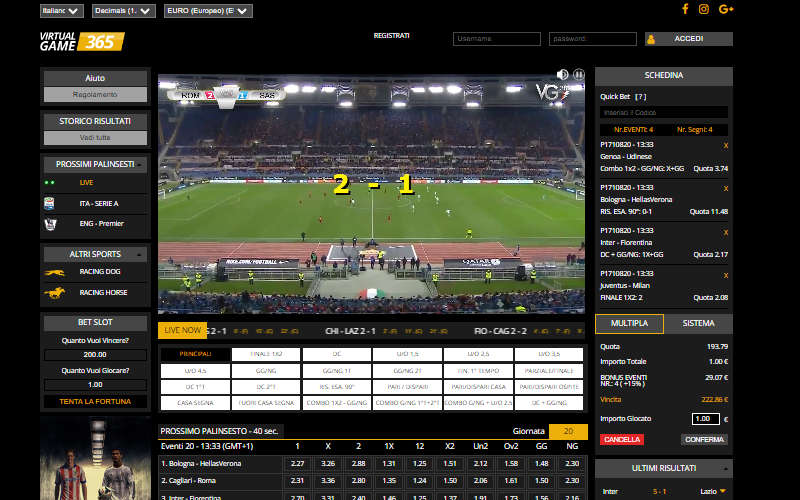Screen dimensions: 800x500
Task: Collapse the Ultimi Risultati panel
Action: [x=726, y=468]
